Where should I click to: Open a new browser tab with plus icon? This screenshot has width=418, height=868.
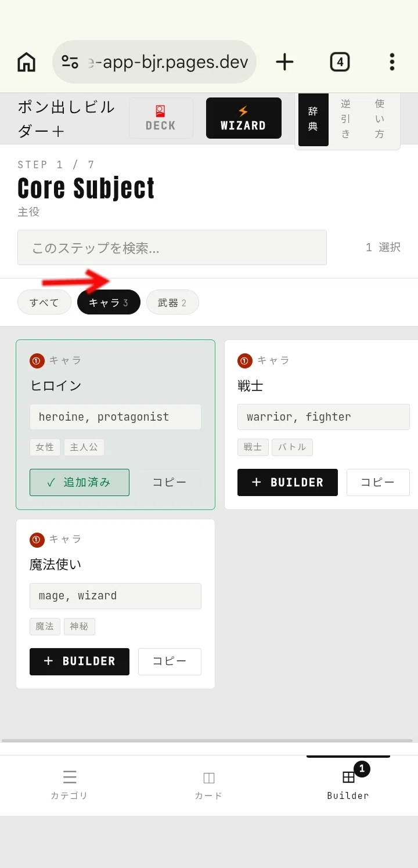284,62
